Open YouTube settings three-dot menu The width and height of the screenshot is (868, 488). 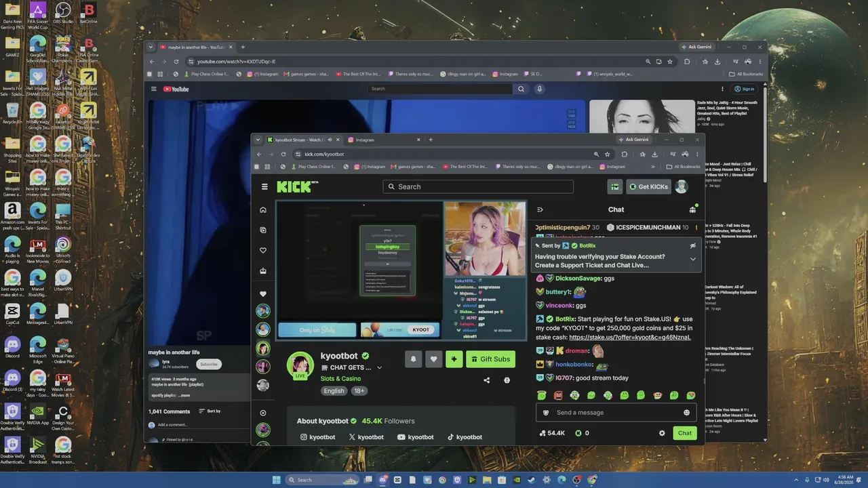tap(722, 89)
